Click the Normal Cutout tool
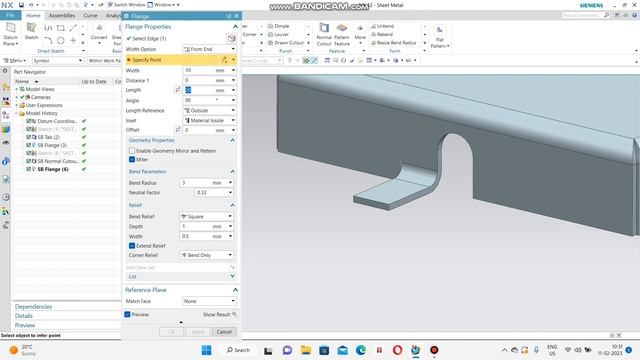The image size is (640, 360). coord(324,34)
